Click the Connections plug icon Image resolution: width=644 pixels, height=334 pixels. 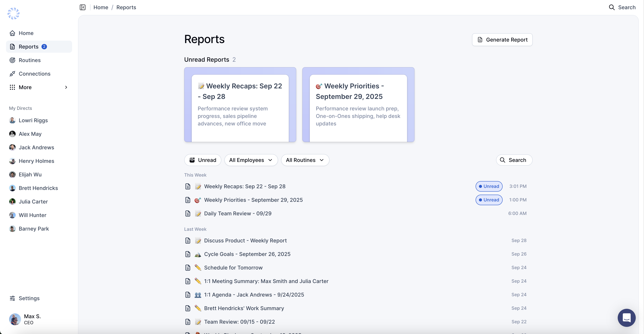[x=12, y=74]
